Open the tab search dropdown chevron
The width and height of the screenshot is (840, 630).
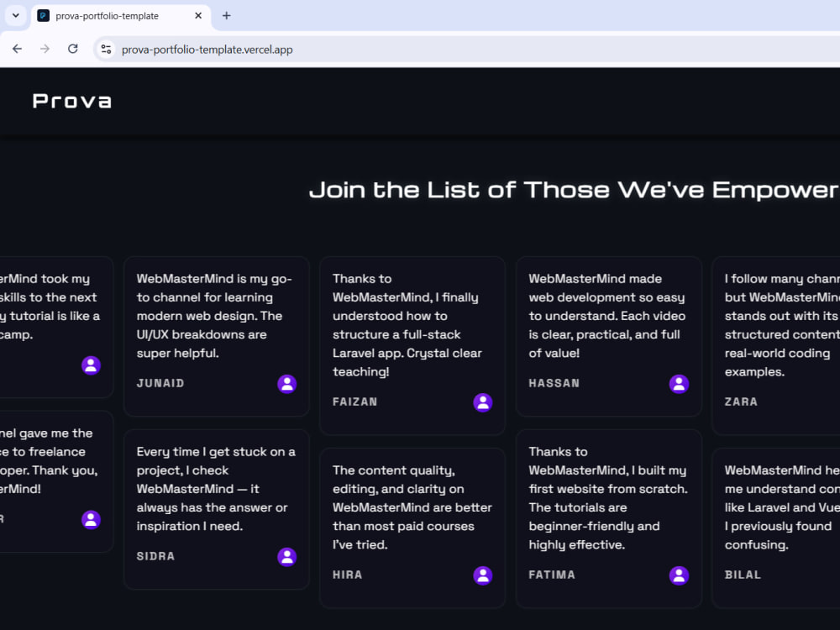[x=15, y=15]
